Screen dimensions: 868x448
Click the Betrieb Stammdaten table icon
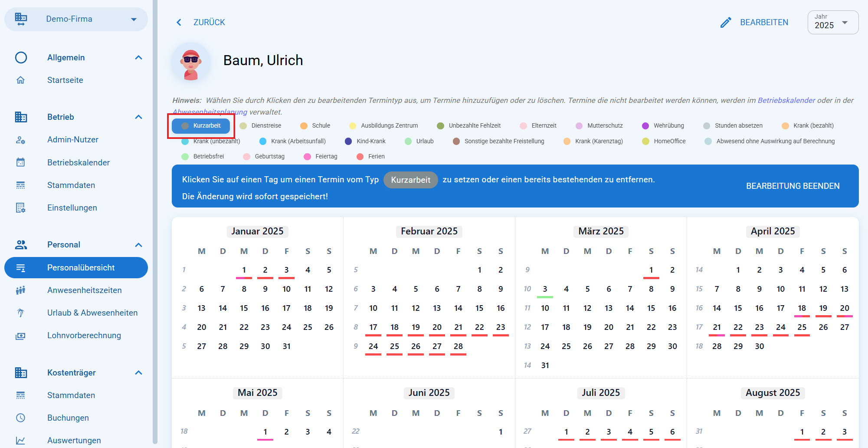(20, 185)
